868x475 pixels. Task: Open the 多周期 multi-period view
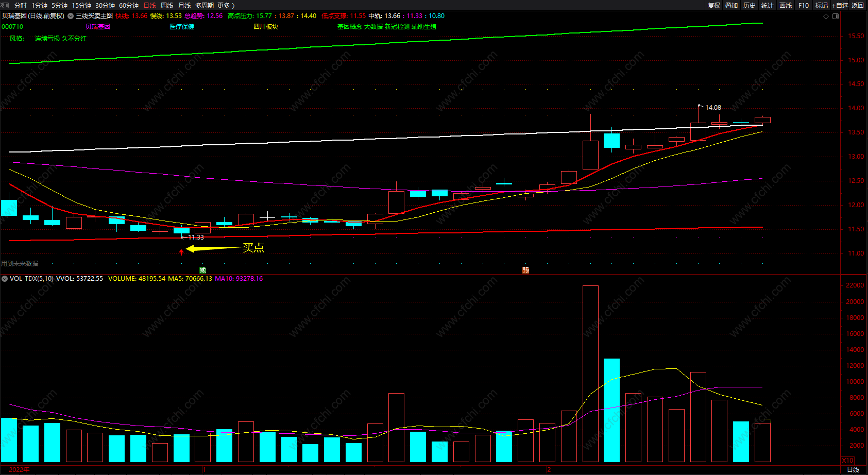[205, 5]
